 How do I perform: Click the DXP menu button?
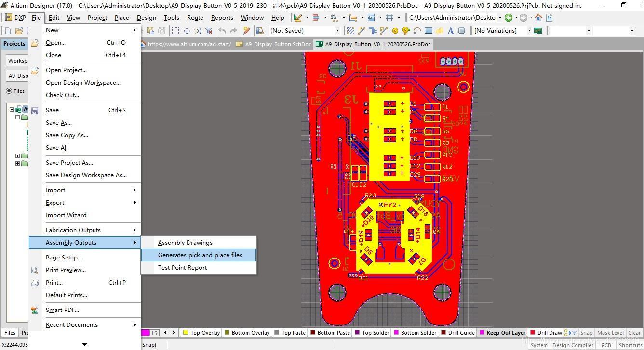point(15,18)
